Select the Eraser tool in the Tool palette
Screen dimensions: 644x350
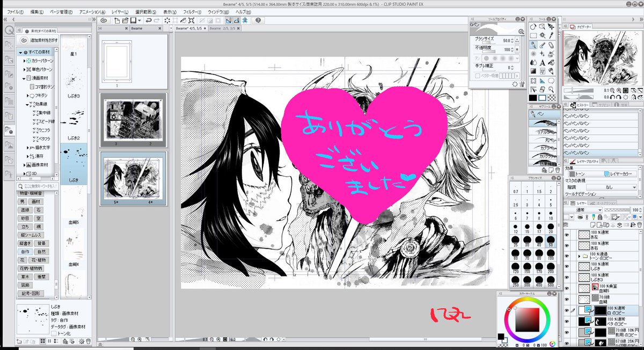coord(552,45)
